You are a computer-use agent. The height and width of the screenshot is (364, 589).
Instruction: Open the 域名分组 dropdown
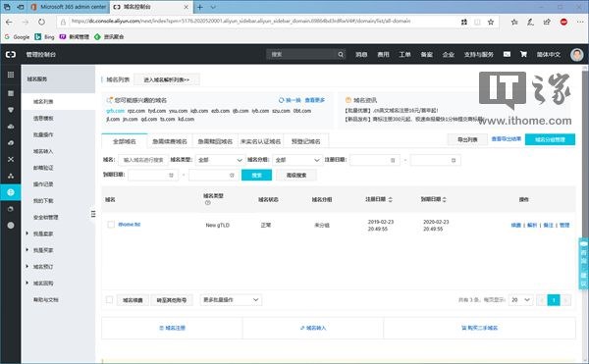297,160
